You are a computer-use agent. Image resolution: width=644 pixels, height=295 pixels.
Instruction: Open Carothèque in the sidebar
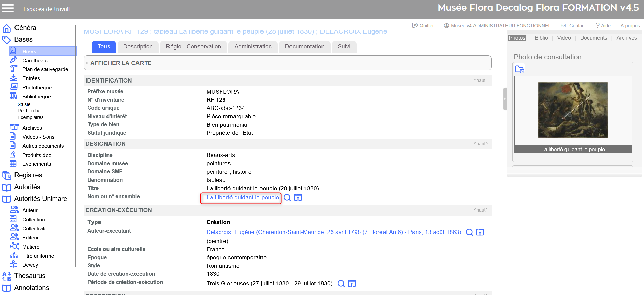click(36, 61)
